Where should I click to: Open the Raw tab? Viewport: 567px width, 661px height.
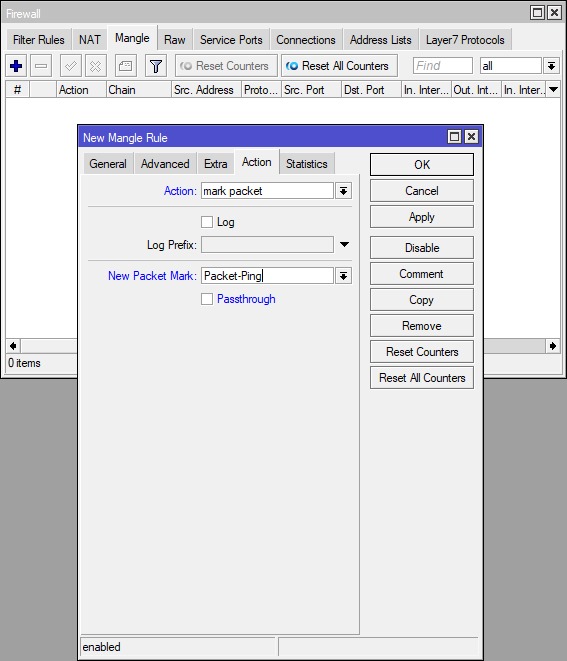click(175, 40)
